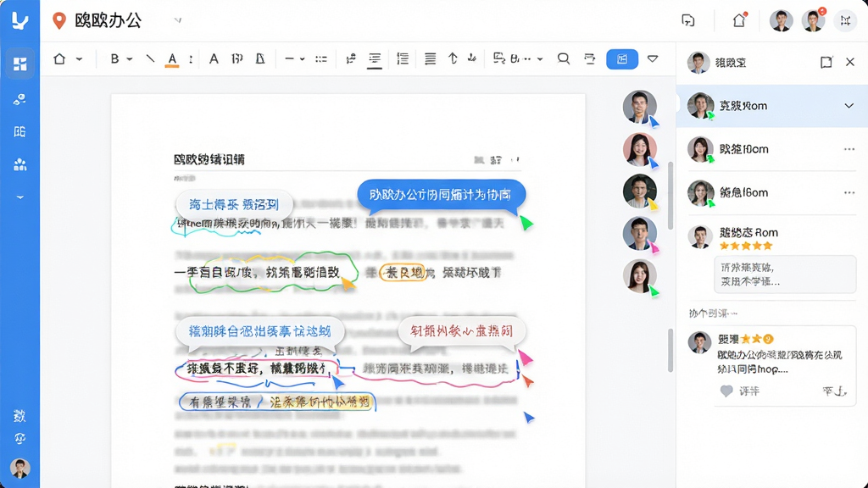Open the dropdown arrow beside the 鸥欧办公 title
The width and height of the screenshot is (868, 488).
pyautogui.click(x=178, y=20)
